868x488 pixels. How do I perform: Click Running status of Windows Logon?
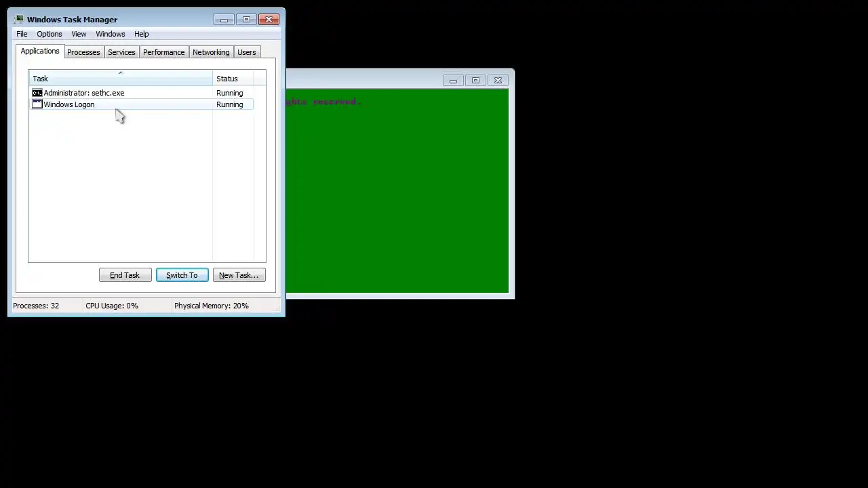[x=229, y=104]
